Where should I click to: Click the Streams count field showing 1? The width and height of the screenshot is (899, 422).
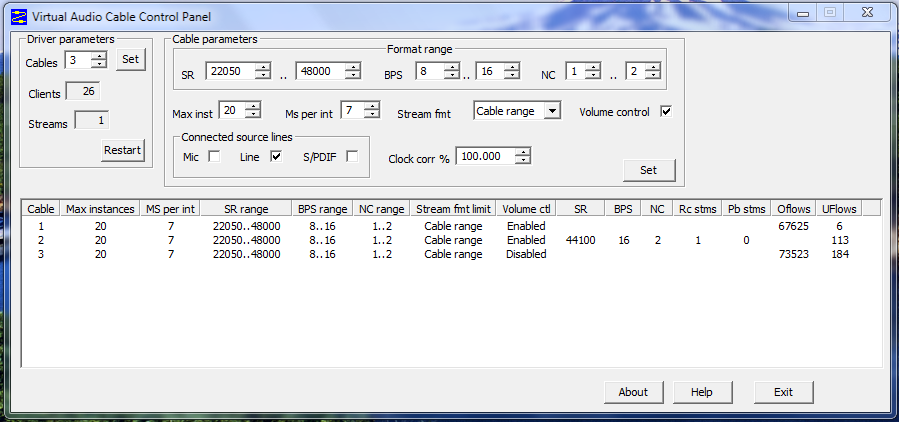tap(92, 121)
